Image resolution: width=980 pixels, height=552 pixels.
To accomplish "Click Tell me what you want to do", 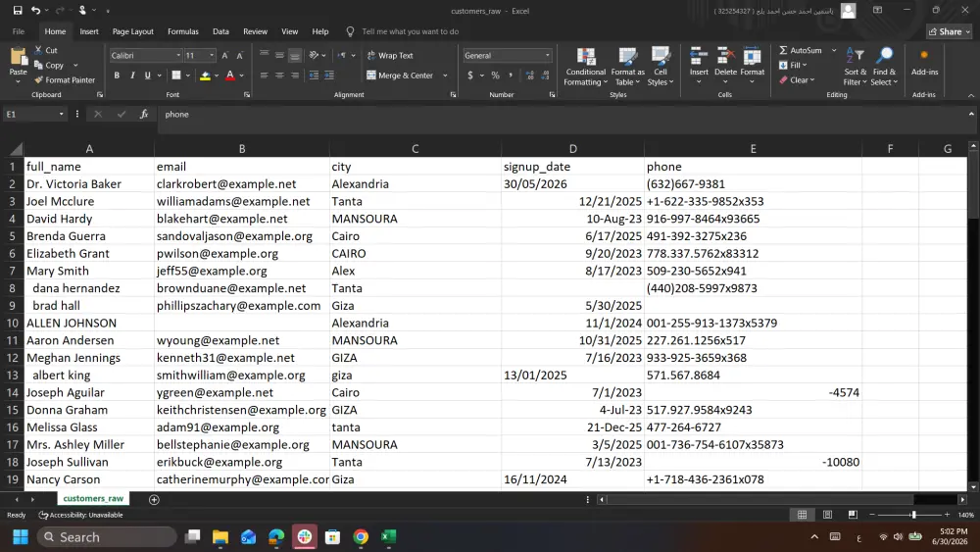I will (410, 31).
